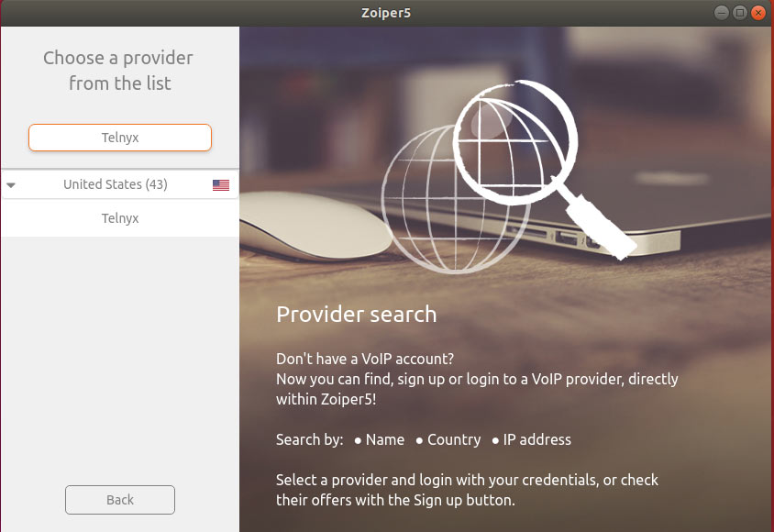
Task: Select Telnyx provider in the results list
Action: (120, 218)
